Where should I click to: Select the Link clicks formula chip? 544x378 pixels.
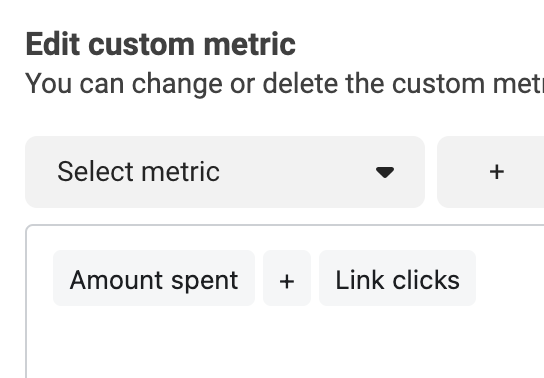point(397,278)
